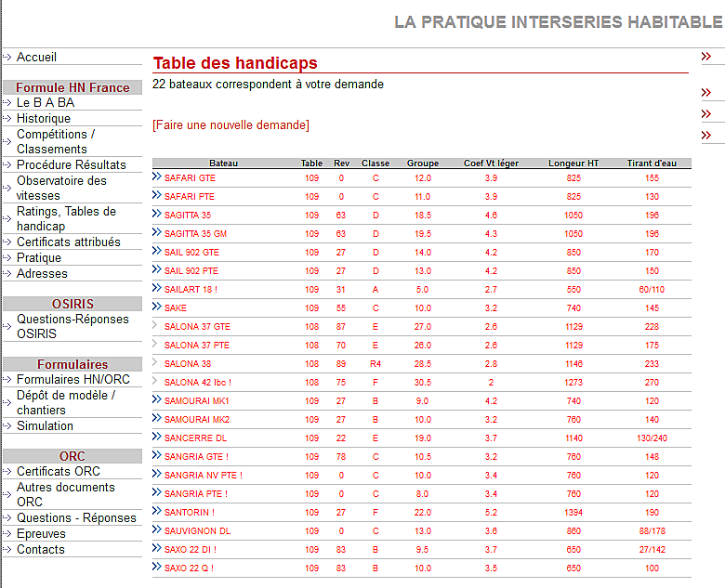Open Le B A BA section
The height and width of the screenshot is (588, 725).
click(x=45, y=103)
